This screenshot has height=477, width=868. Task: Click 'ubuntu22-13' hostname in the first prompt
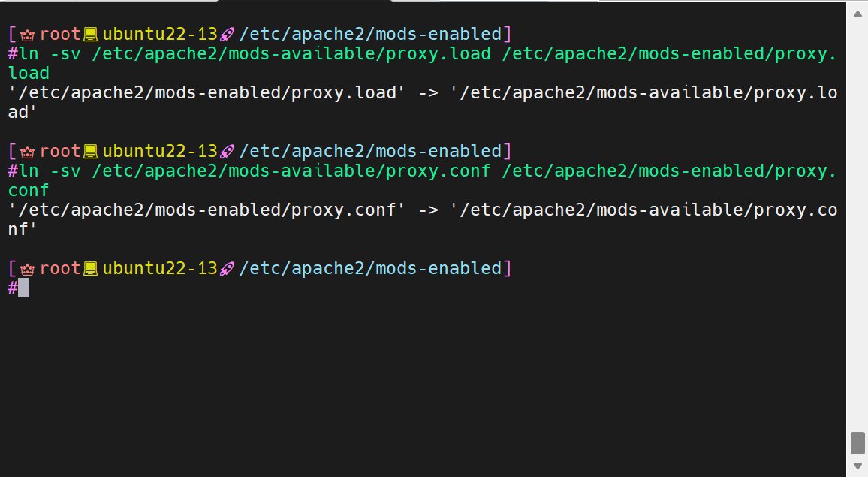(160, 35)
